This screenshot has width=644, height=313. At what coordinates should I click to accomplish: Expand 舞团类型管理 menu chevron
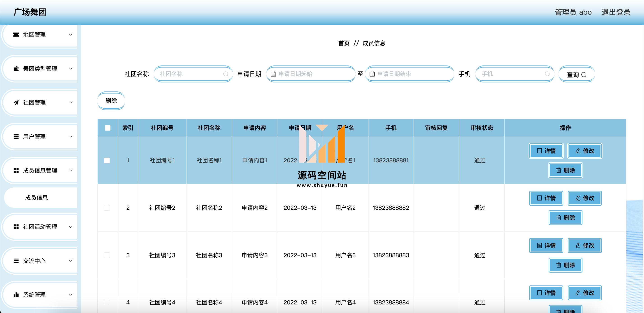[71, 68]
